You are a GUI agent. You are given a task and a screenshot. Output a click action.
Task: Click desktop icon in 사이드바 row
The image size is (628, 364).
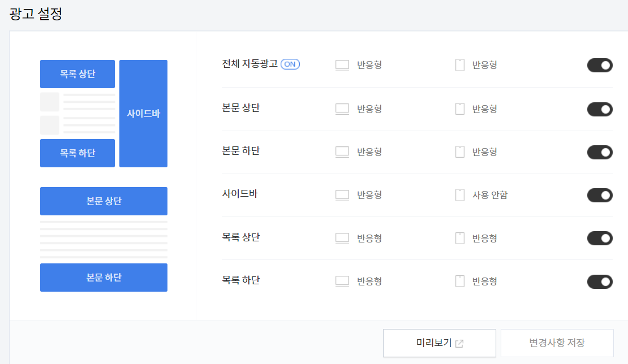coord(342,195)
